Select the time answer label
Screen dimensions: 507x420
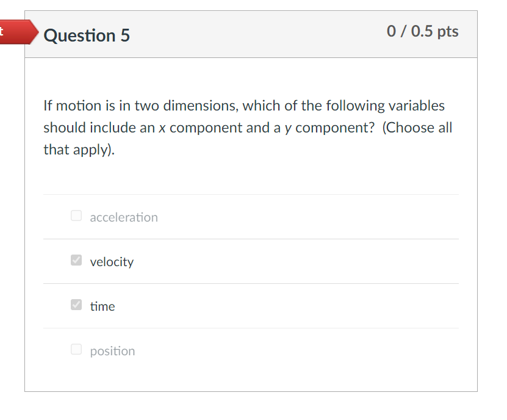point(102,306)
